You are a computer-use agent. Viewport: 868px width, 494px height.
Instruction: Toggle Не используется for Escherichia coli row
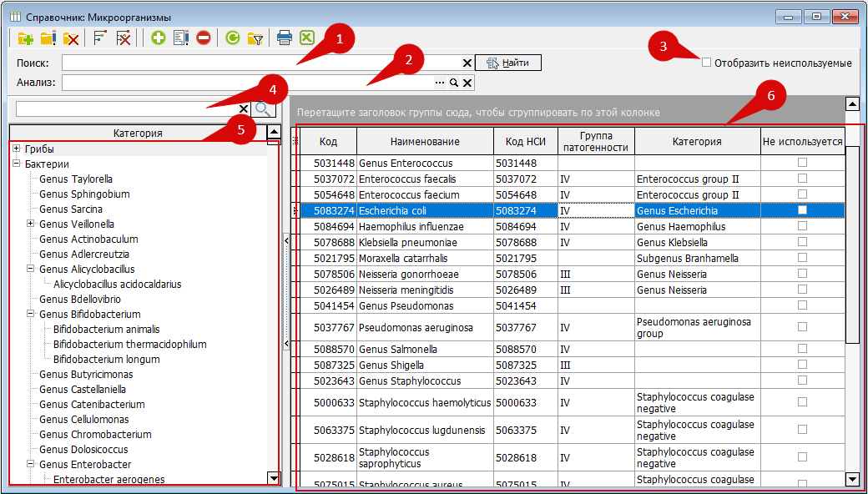(802, 210)
